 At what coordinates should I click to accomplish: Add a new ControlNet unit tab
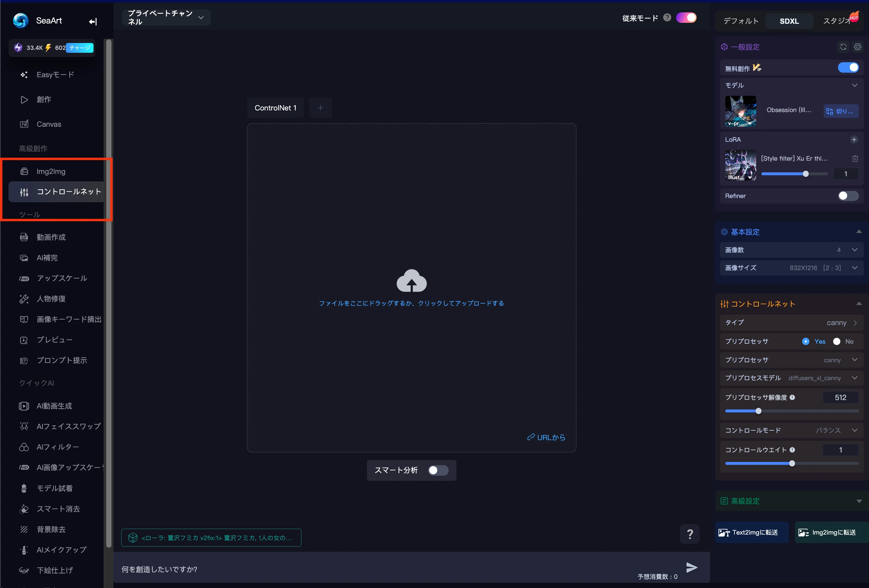pyautogui.click(x=320, y=108)
